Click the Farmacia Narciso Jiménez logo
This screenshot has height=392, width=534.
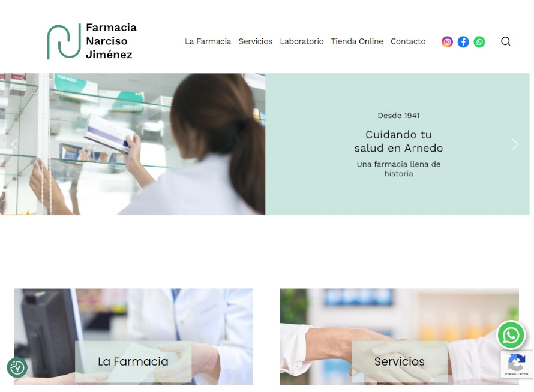[92, 41]
